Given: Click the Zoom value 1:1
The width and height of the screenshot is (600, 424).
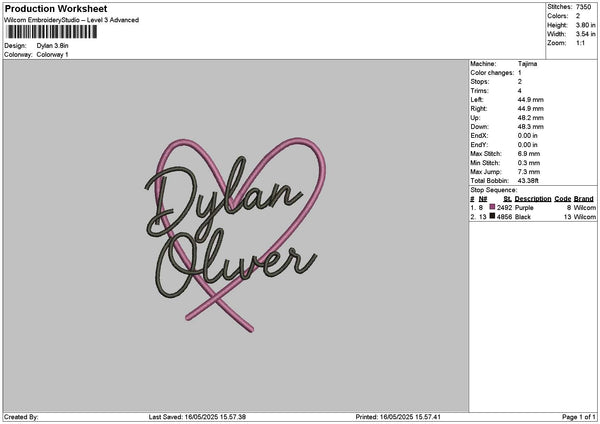Looking at the screenshot, I should [x=580, y=43].
